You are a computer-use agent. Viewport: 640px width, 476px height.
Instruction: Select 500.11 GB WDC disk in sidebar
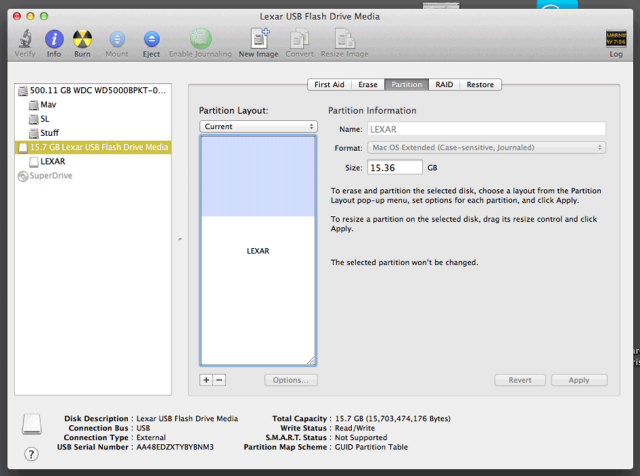click(x=93, y=90)
